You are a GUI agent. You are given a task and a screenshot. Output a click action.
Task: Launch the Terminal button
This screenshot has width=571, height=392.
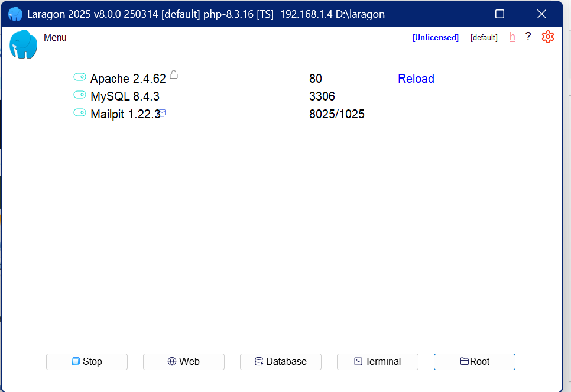(377, 361)
